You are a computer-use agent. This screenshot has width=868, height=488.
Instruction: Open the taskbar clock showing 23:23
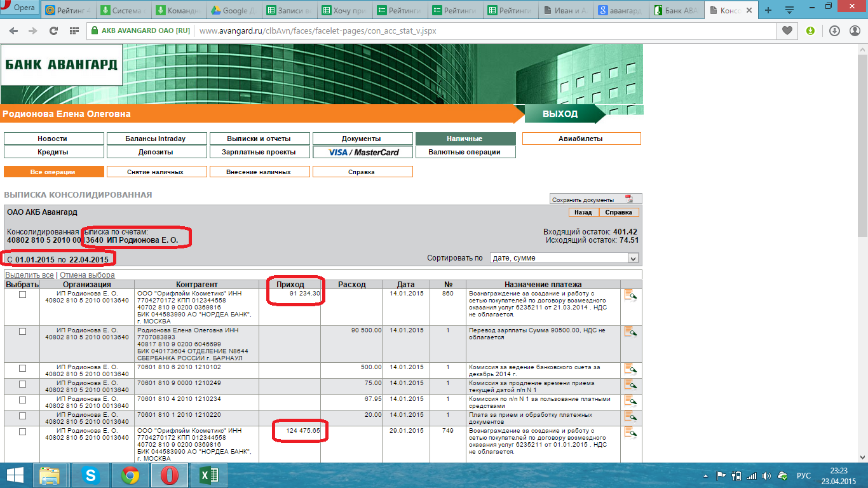tap(839, 475)
